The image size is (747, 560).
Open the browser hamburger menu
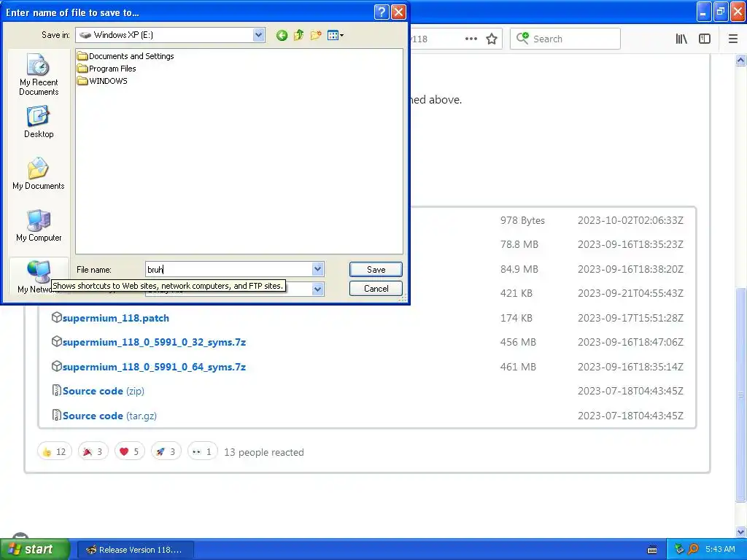pyautogui.click(x=733, y=39)
